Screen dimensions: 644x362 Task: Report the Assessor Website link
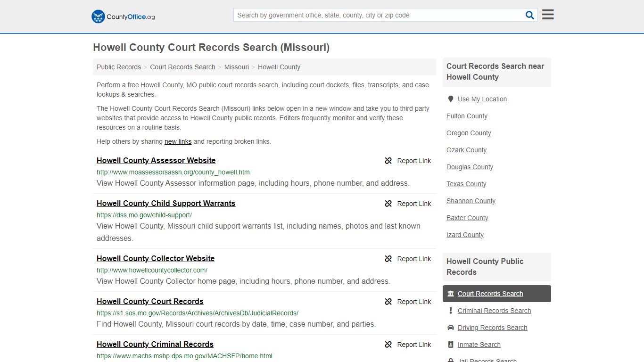click(408, 161)
